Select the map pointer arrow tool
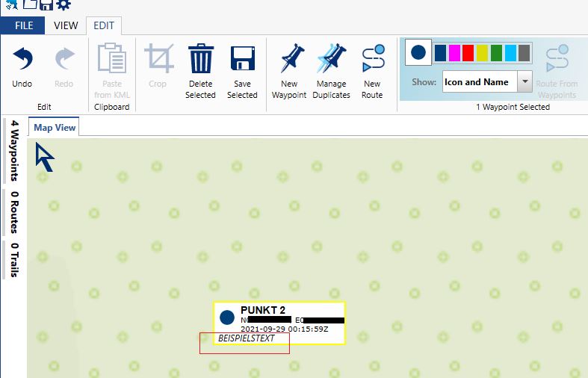The image size is (588, 378). (x=45, y=158)
